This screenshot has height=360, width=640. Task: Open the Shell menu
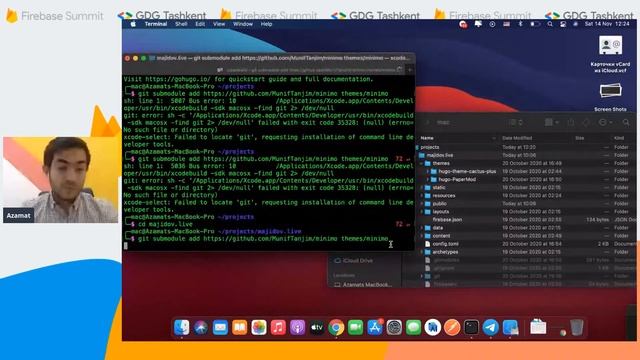[181, 24]
